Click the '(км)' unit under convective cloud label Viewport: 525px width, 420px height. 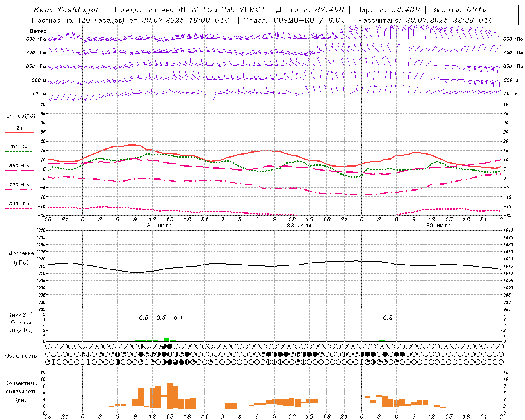click(x=21, y=399)
